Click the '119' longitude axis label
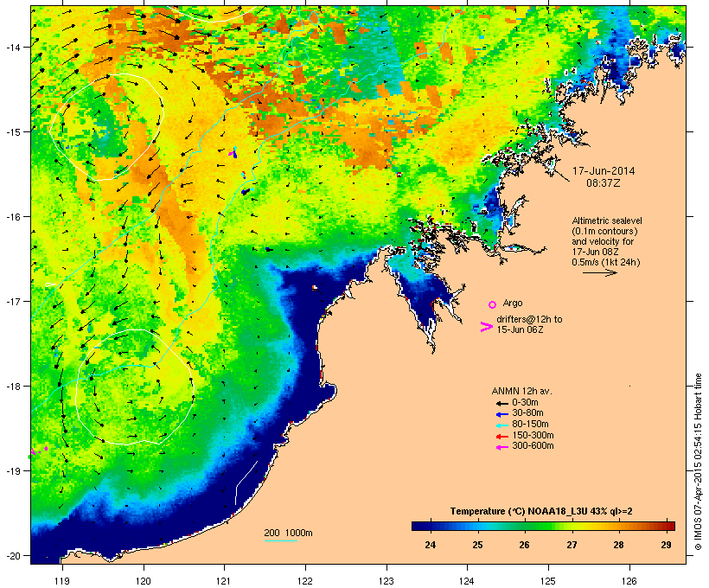The image size is (709, 588). 62,581
